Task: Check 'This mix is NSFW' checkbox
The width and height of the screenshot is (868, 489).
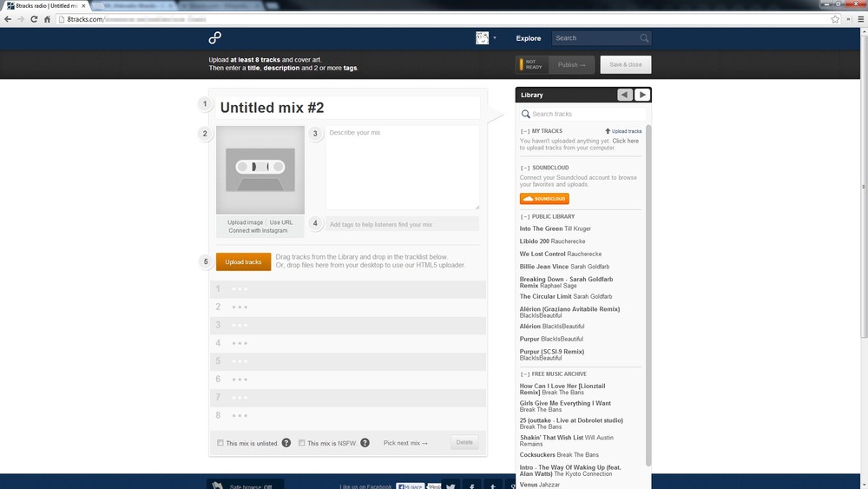Action: click(302, 443)
